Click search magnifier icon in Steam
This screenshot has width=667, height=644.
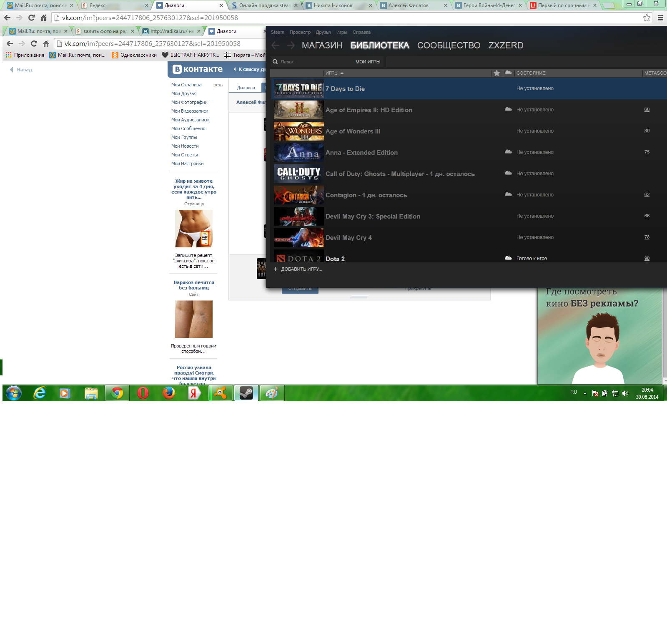point(275,62)
